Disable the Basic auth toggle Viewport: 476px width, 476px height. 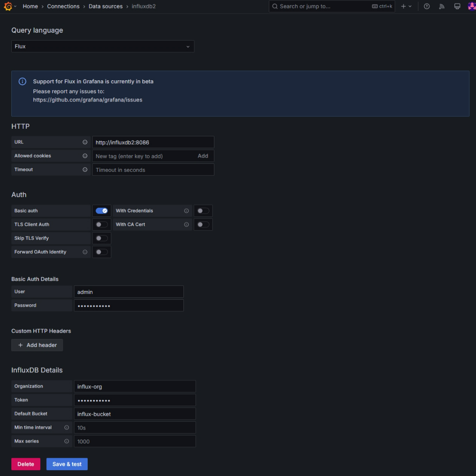(x=102, y=211)
